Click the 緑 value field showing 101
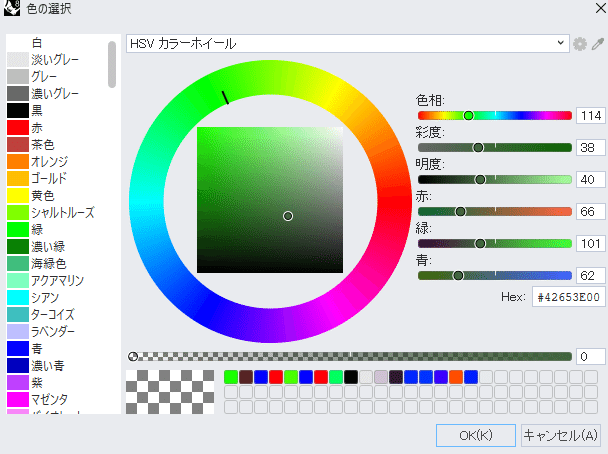The width and height of the screenshot is (608, 454). (591, 243)
